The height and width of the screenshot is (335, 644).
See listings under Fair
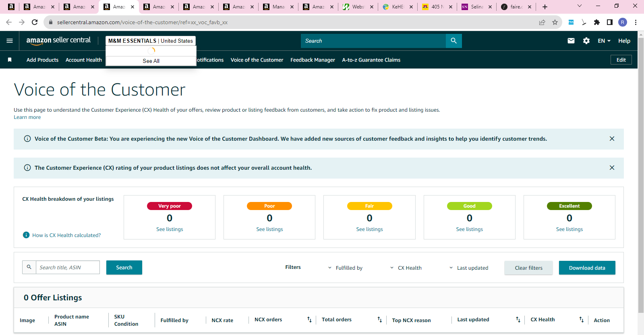(x=369, y=229)
